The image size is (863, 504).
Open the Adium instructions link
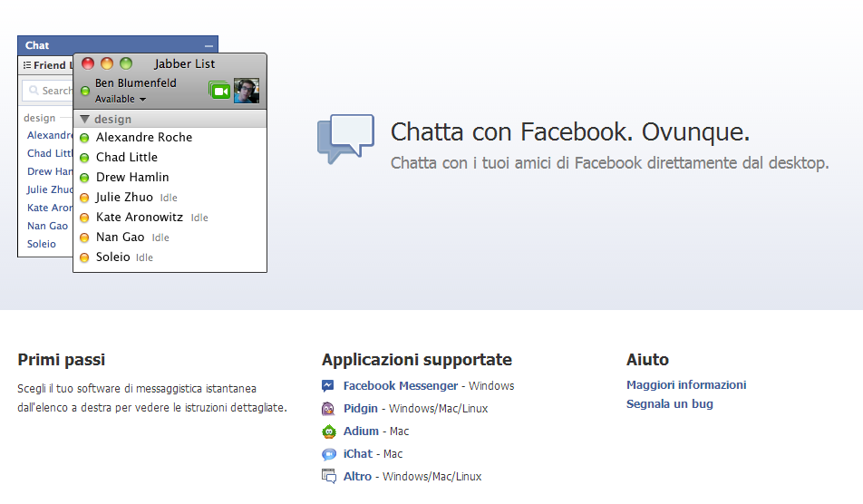361,431
